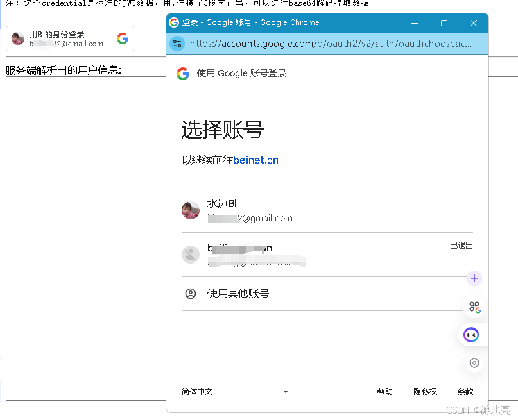Screen dimensions: 518x420
Task: Click the site information icon in address bar
Action: (177, 44)
